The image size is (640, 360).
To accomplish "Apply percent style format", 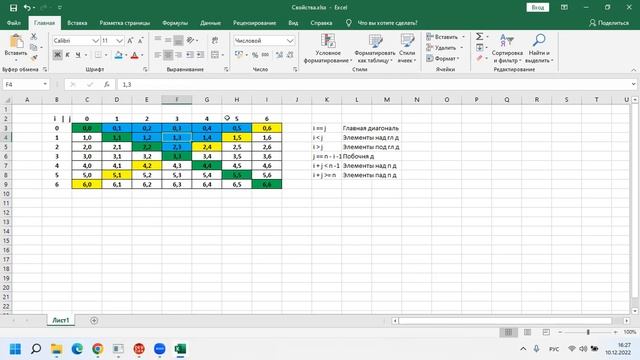I will click(255, 55).
